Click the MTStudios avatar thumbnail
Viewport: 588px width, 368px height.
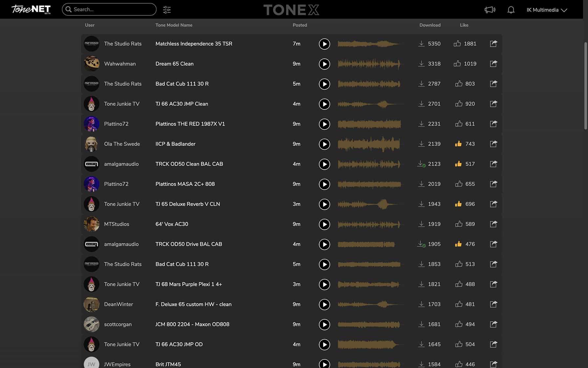91,224
